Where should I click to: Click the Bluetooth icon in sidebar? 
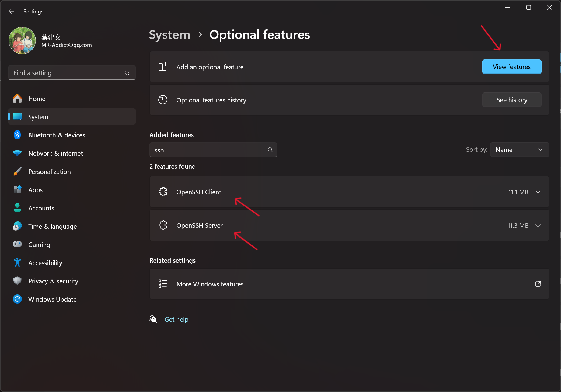pos(17,135)
